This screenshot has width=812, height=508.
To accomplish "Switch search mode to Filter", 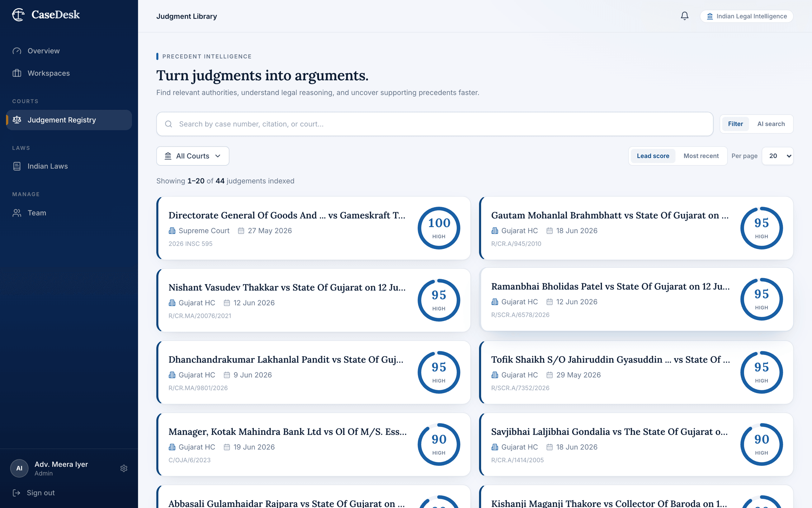I will click(735, 124).
